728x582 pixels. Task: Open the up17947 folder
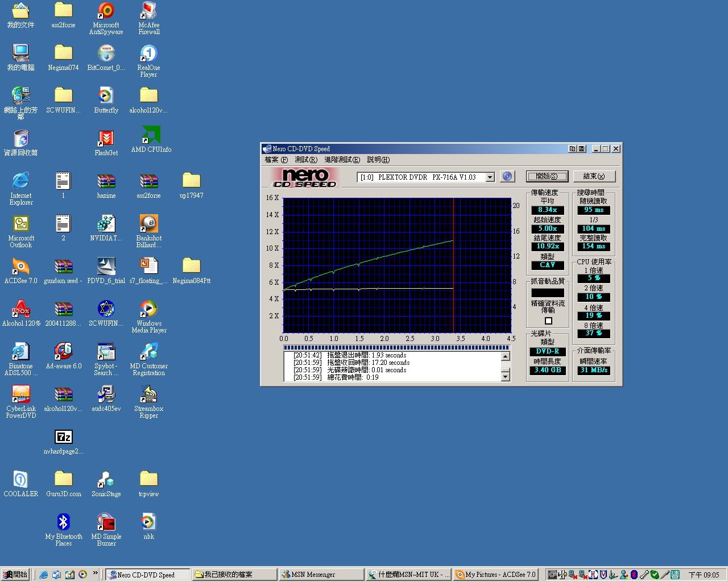(191, 185)
